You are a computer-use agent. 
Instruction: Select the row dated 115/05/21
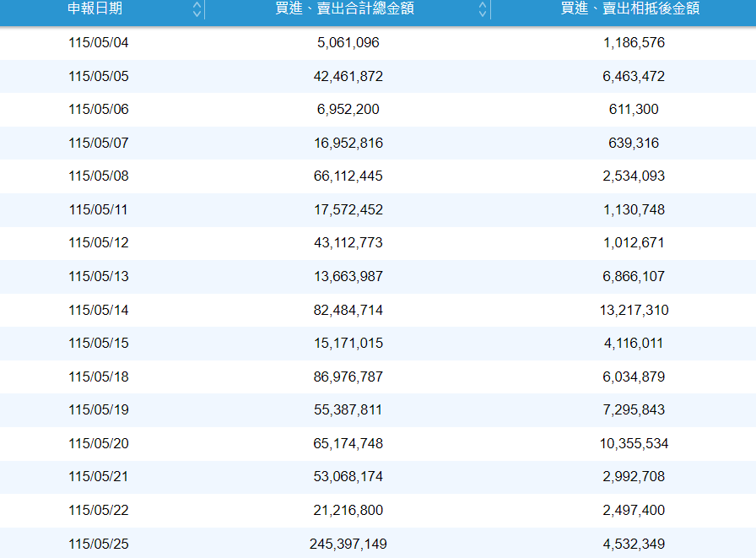click(x=378, y=477)
